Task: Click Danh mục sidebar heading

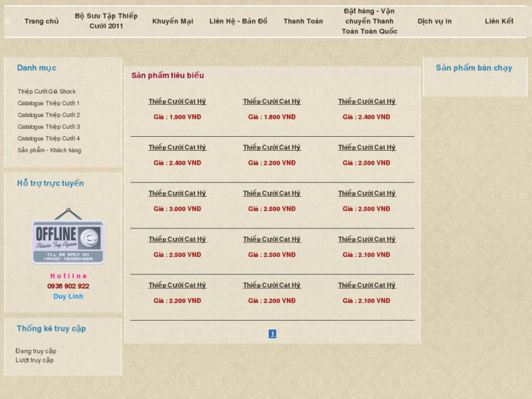Action: point(37,68)
